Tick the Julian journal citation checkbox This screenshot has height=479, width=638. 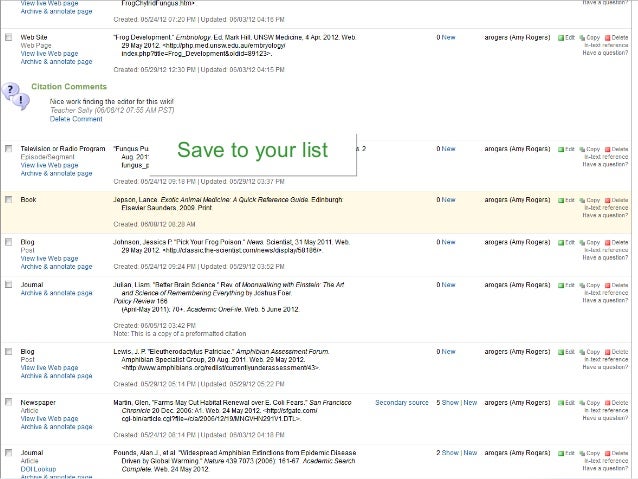[x=9, y=284]
